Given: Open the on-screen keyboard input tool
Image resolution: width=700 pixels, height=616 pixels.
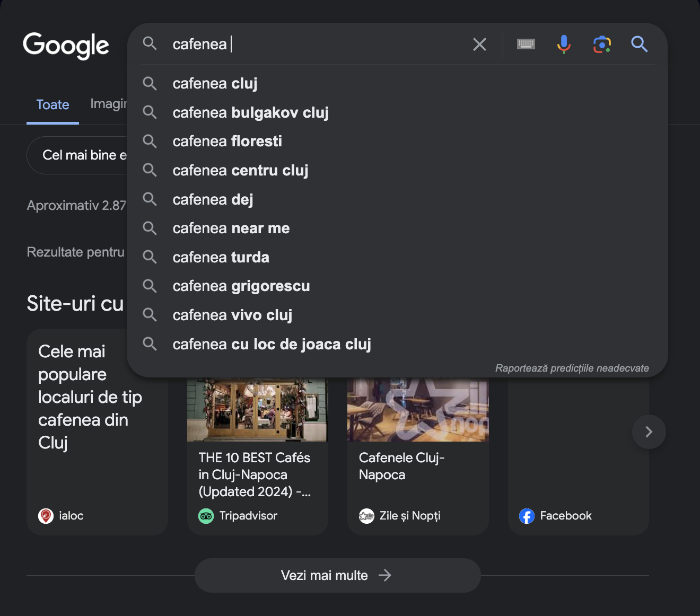Looking at the screenshot, I should pos(526,45).
